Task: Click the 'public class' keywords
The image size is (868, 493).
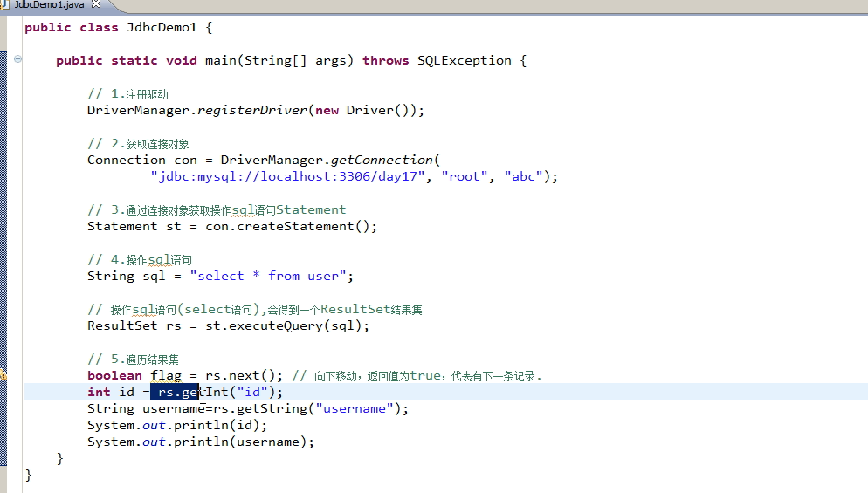Action: (72, 27)
